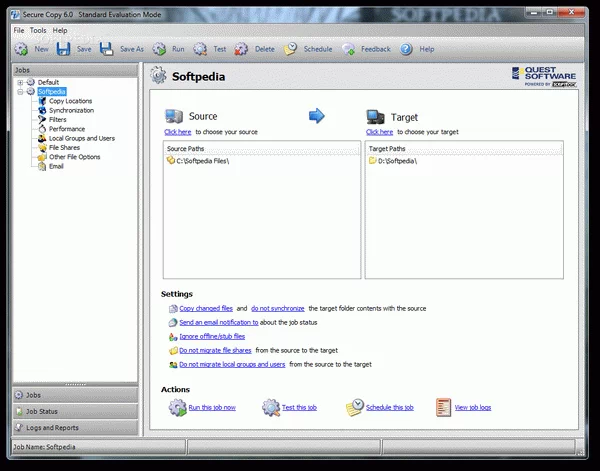The image size is (600, 471).
Task: Expand the Default job tree node
Action: pos(20,82)
